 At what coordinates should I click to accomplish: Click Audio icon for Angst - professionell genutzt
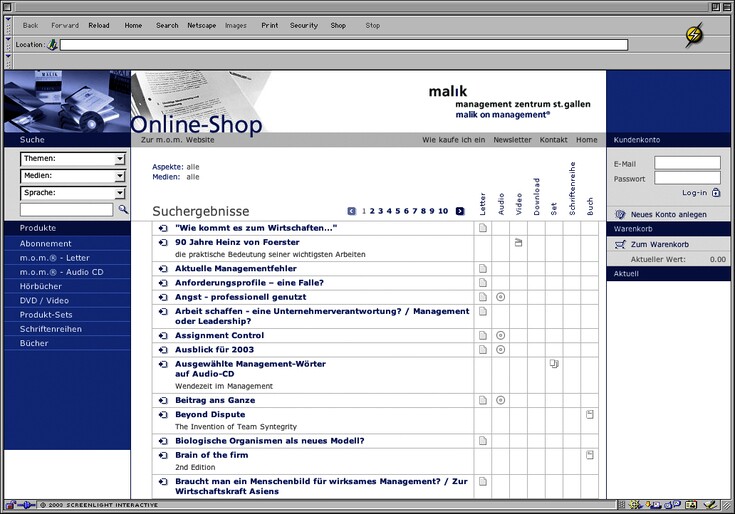click(x=501, y=297)
